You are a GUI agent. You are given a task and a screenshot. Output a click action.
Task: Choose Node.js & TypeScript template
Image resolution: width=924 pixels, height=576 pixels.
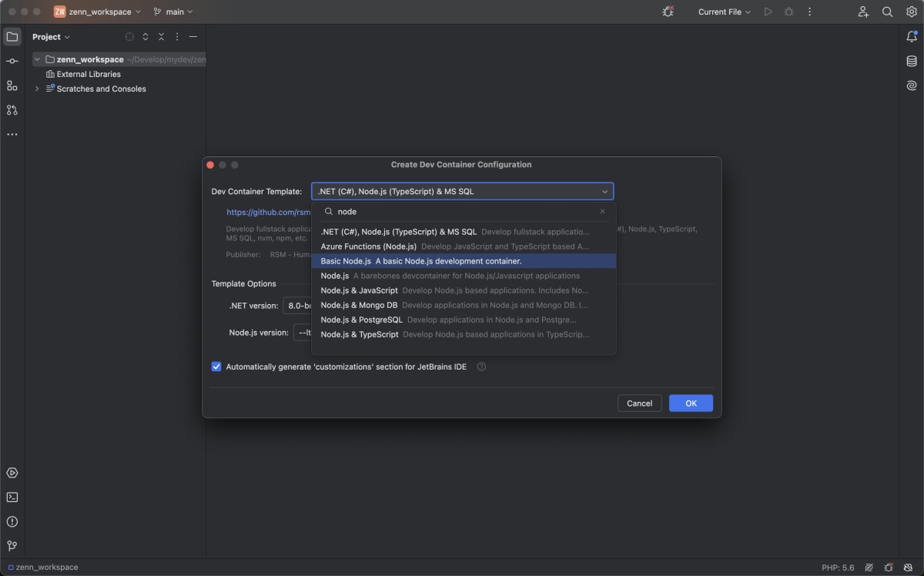click(464, 334)
